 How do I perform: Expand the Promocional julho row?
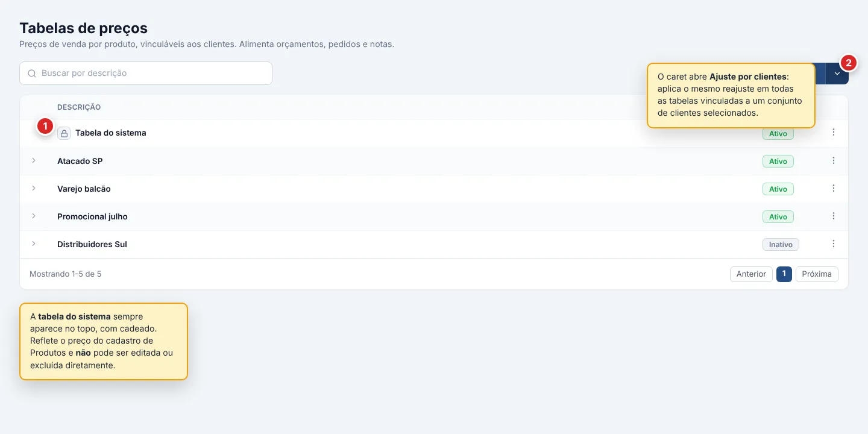coord(34,216)
